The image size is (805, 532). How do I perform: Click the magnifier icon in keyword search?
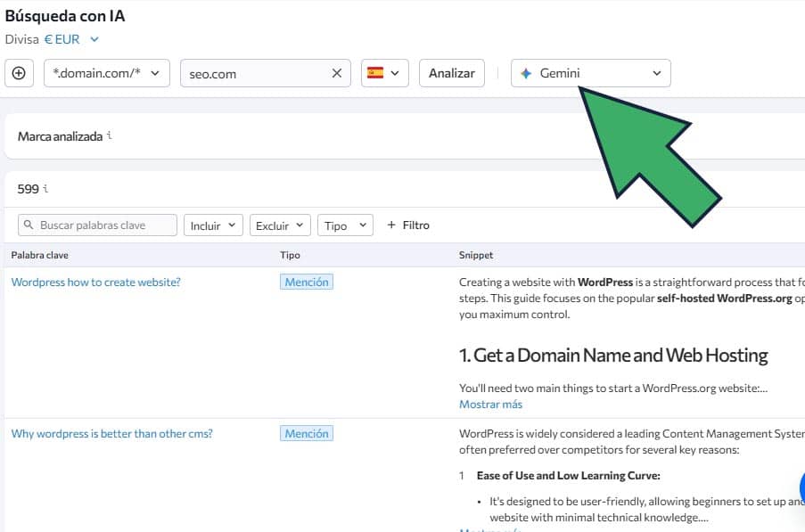28,225
